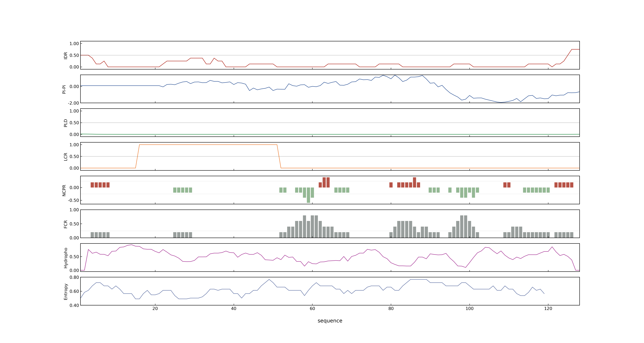Click the 0.60 tick on Entropy axis
Viewport: 644px width, 343px height.
(x=74, y=291)
